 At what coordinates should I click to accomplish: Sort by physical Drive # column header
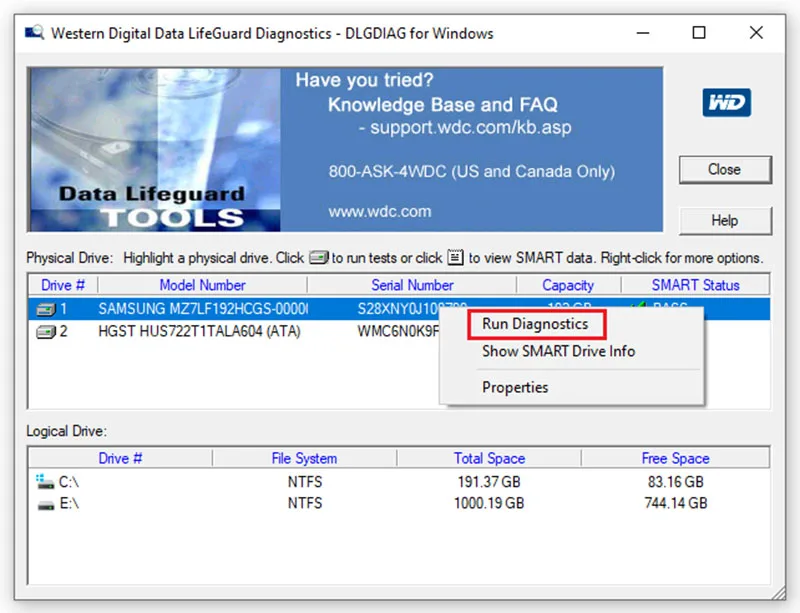pyautogui.click(x=63, y=285)
